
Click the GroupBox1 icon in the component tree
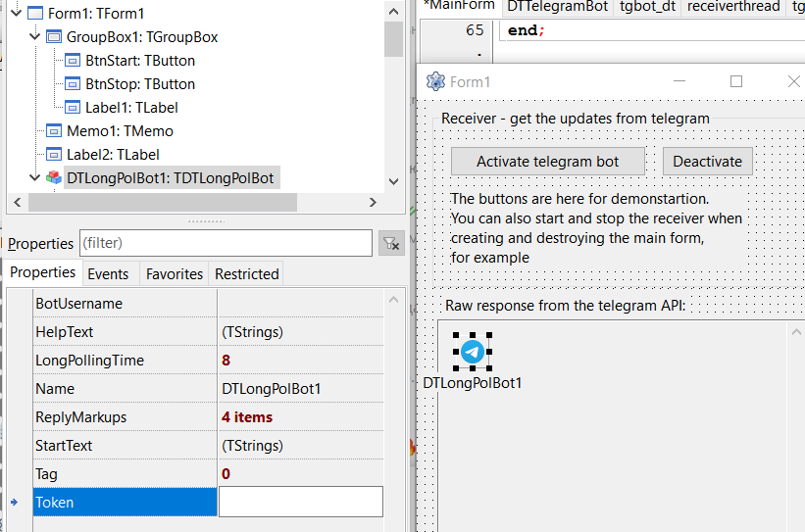click(x=54, y=37)
